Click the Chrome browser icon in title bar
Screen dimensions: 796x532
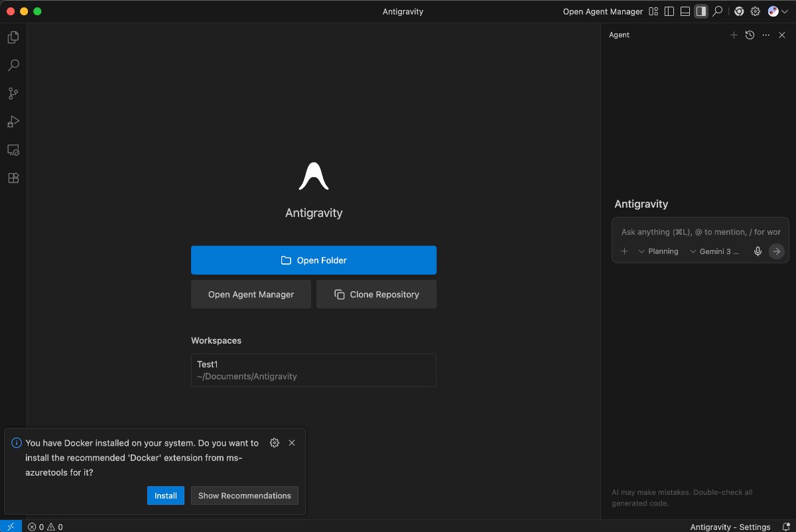738,11
